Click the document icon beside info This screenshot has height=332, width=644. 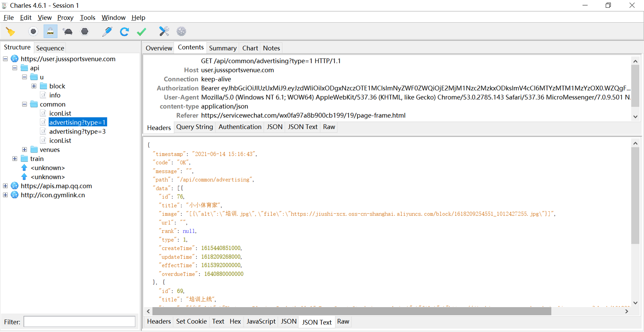click(x=43, y=95)
